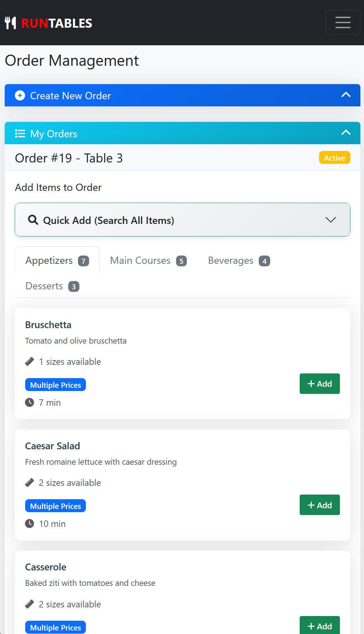The width and height of the screenshot is (364, 634).
Task: Collapse the Create New Order section
Action: click(346, 95)
